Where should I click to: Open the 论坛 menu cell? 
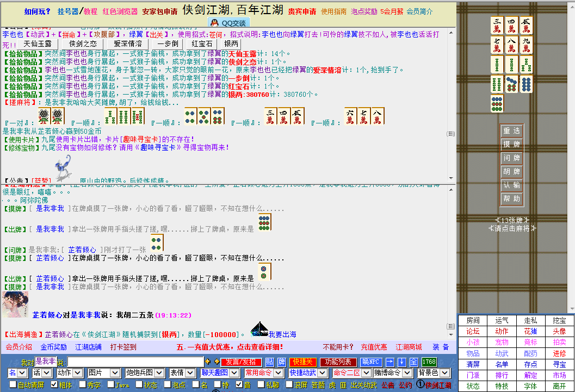473,331
